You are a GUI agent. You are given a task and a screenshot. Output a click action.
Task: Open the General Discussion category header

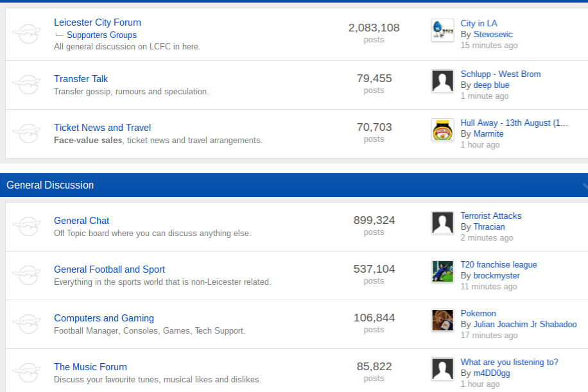click(x=50, y=185)
